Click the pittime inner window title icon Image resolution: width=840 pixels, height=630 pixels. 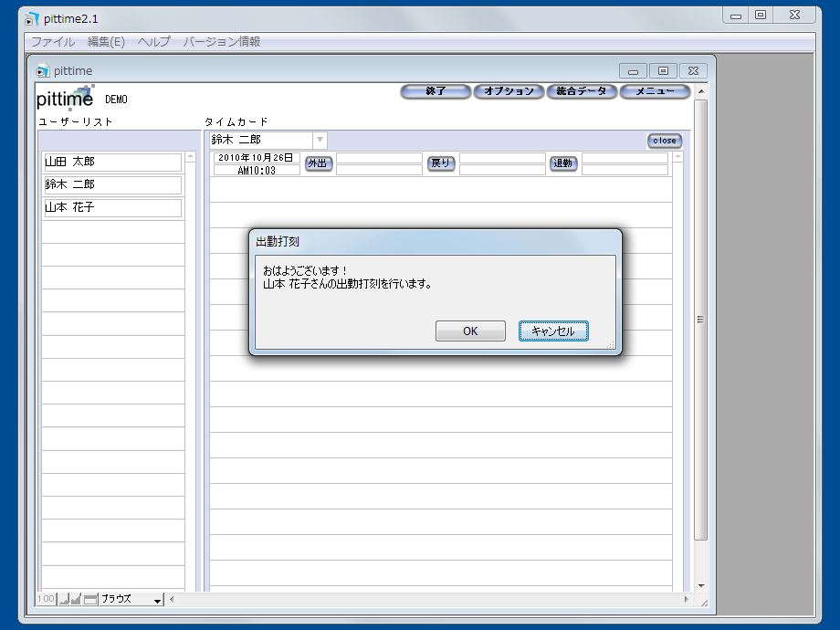point(42,70)
